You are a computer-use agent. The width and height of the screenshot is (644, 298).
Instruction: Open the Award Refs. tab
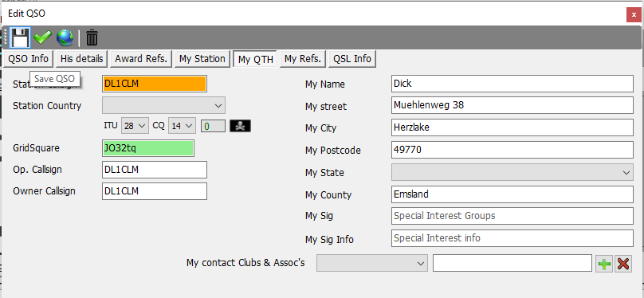[141, 59]
